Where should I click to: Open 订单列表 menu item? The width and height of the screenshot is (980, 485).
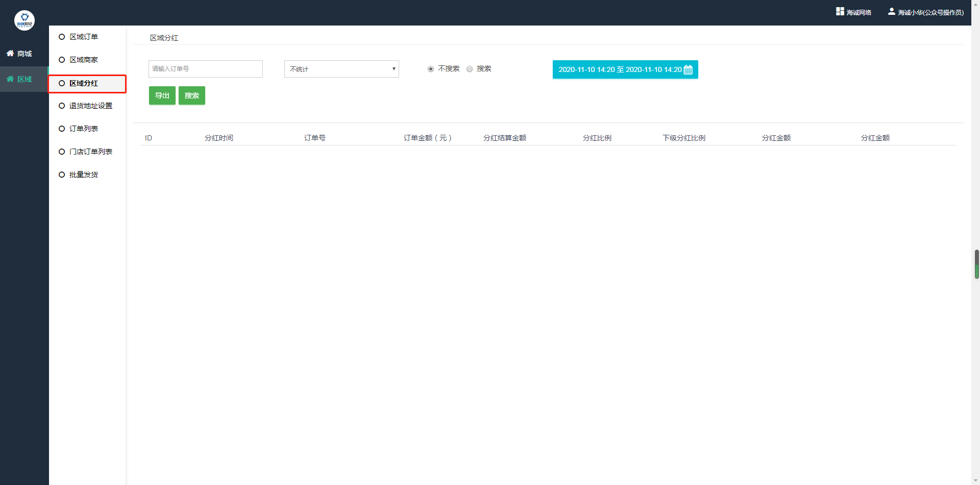click(87, 129)
